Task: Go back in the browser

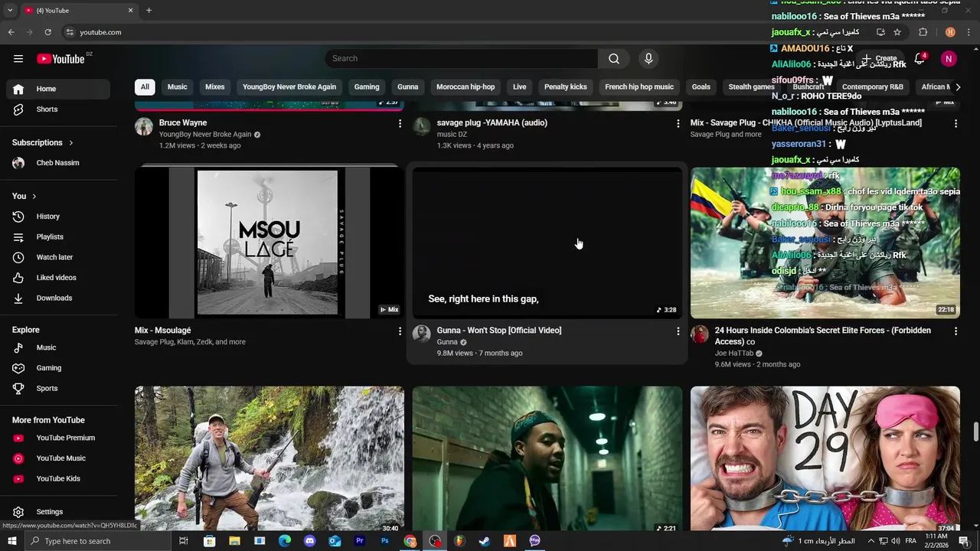Action: 11,32
